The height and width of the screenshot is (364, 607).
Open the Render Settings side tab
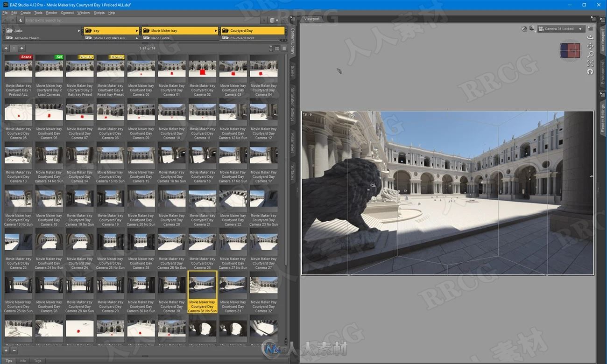pyautogui.click(x=603, y=119)
